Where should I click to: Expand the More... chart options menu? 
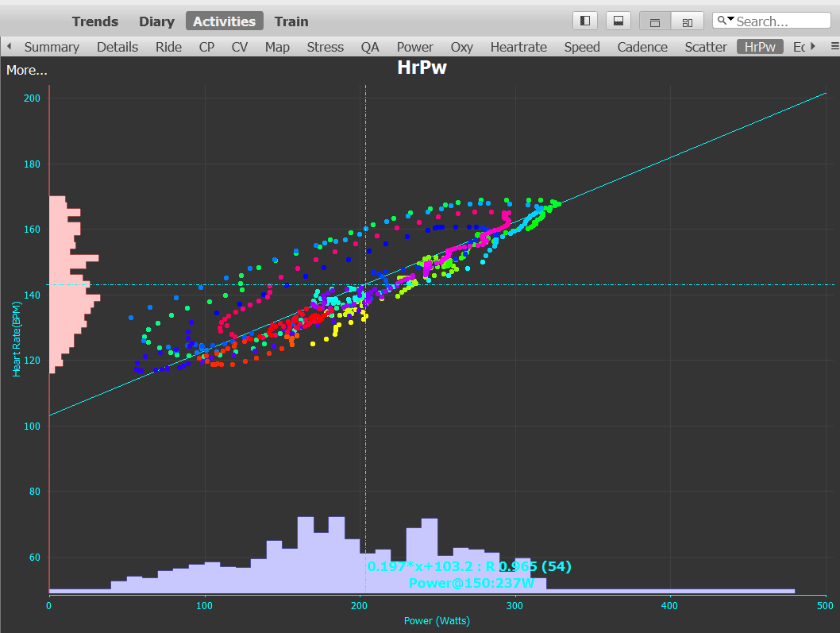(x=27, y=70)
